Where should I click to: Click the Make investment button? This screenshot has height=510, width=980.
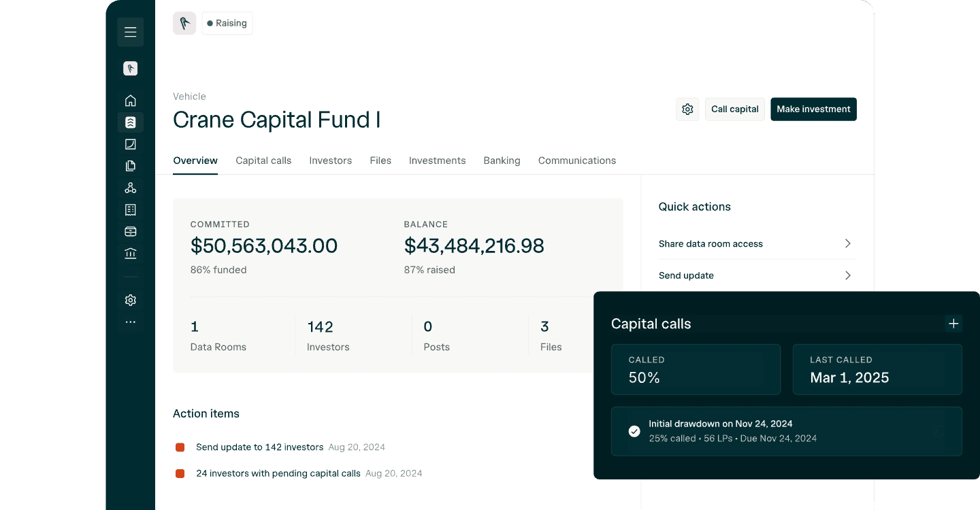(813, 109)
